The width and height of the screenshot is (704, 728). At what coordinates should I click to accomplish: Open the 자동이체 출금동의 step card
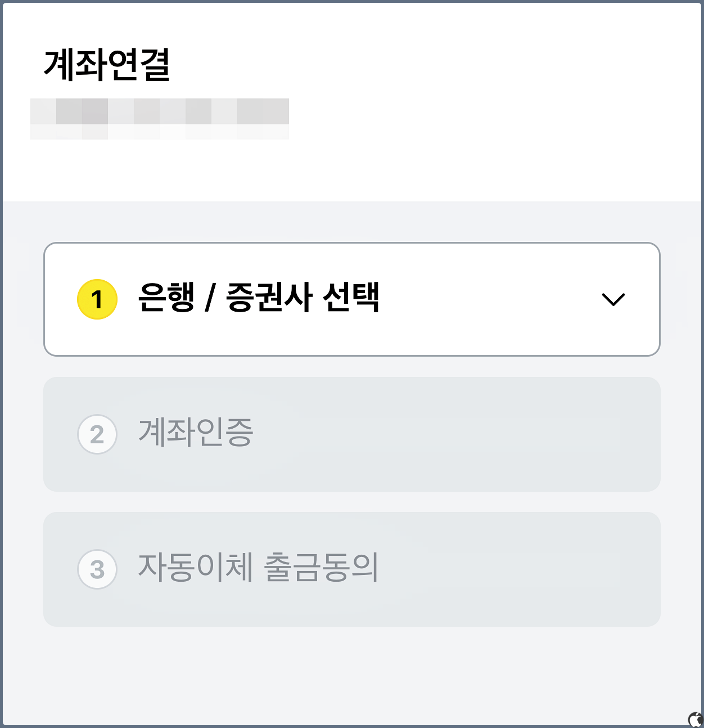click(x=352, y=569)
